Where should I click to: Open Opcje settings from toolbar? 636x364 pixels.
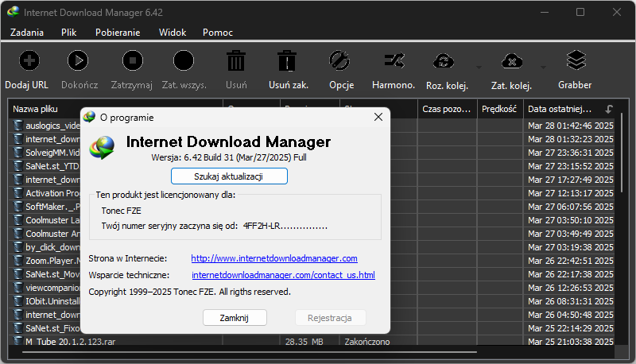(339, 61)
